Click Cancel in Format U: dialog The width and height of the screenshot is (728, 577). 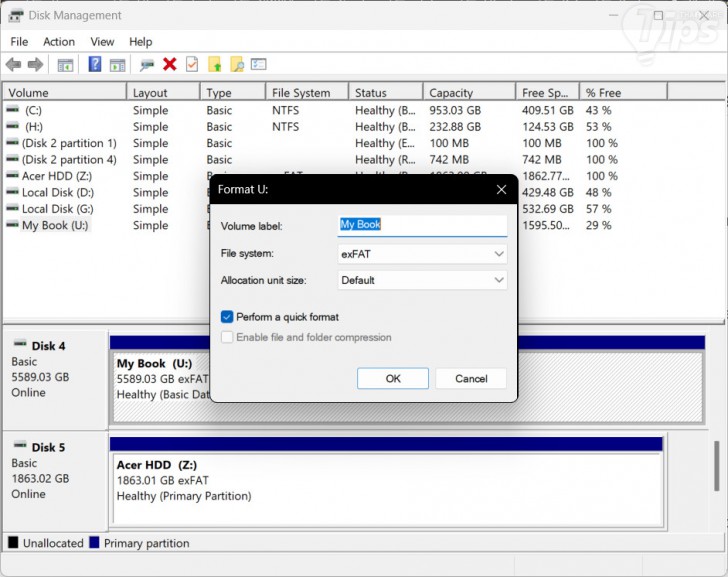point(471,378)
